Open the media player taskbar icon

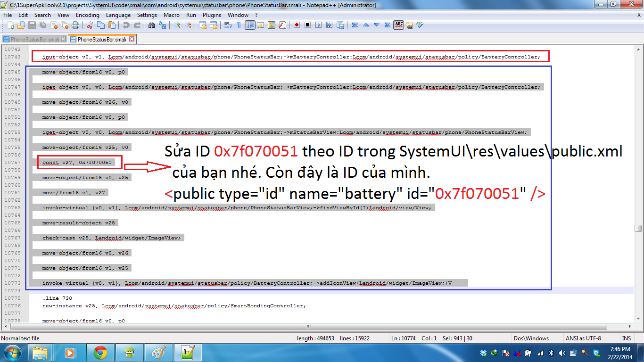click(x=70, y=353)
